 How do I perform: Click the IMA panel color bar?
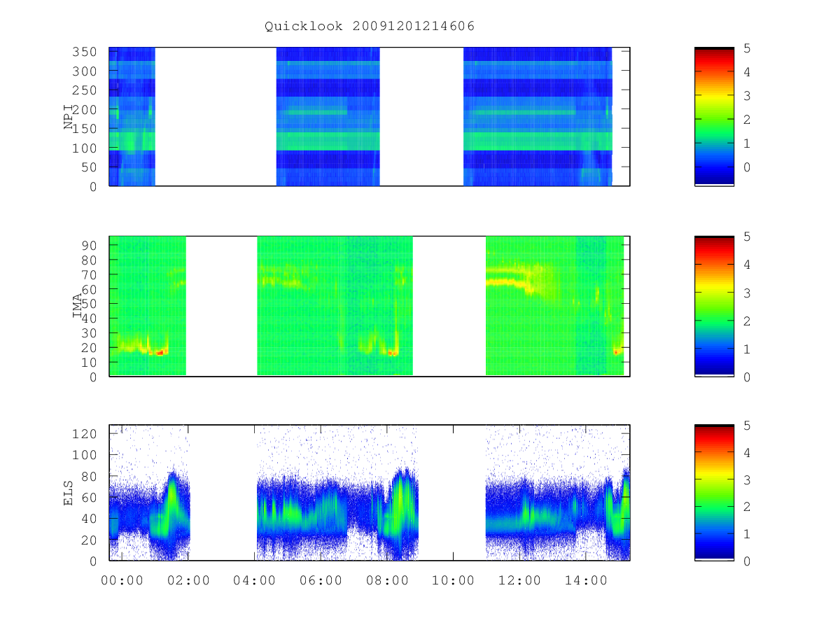[x=714, y=307]
